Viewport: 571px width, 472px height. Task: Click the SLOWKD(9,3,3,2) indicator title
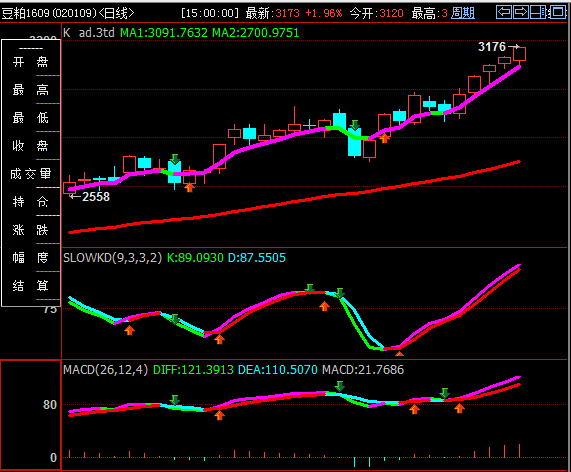click(113, 258)
